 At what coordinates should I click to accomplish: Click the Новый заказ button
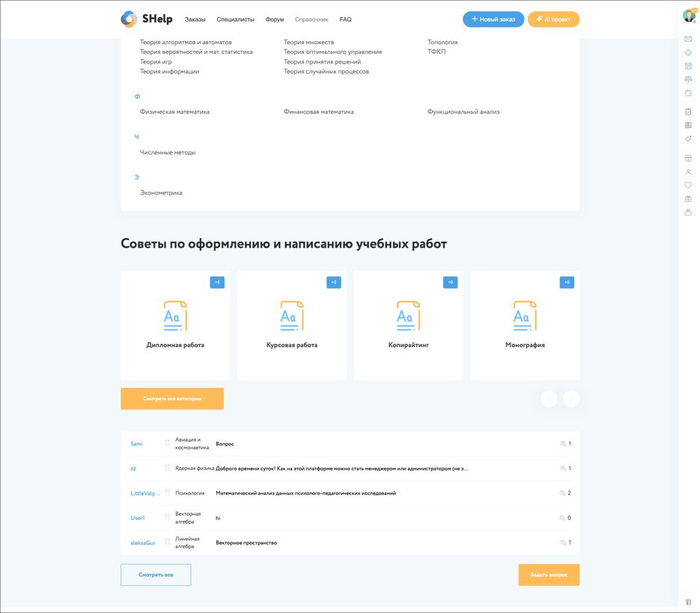pos(493,19)
